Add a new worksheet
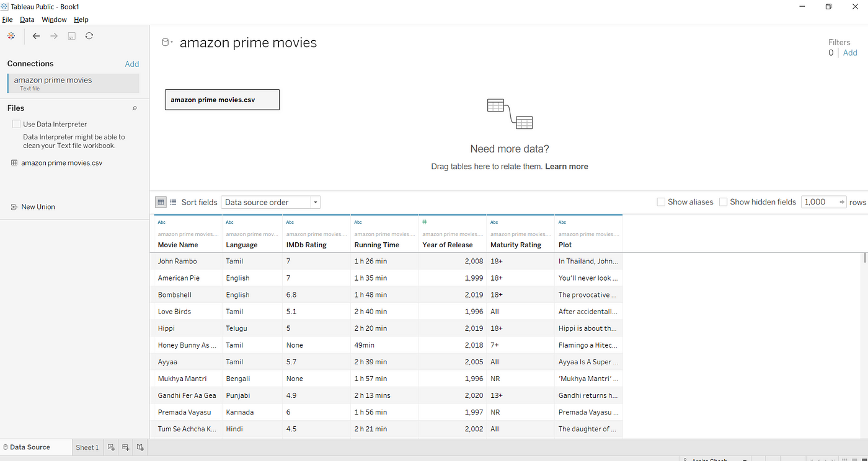The height and width of the screenshot is (461, 868). tap(111, 447)
